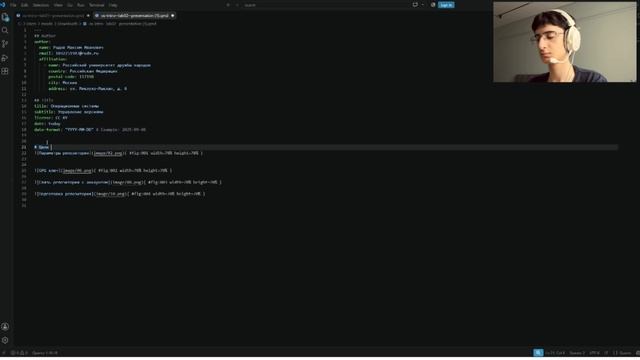Open the Go menu

[x=69, y=5]
